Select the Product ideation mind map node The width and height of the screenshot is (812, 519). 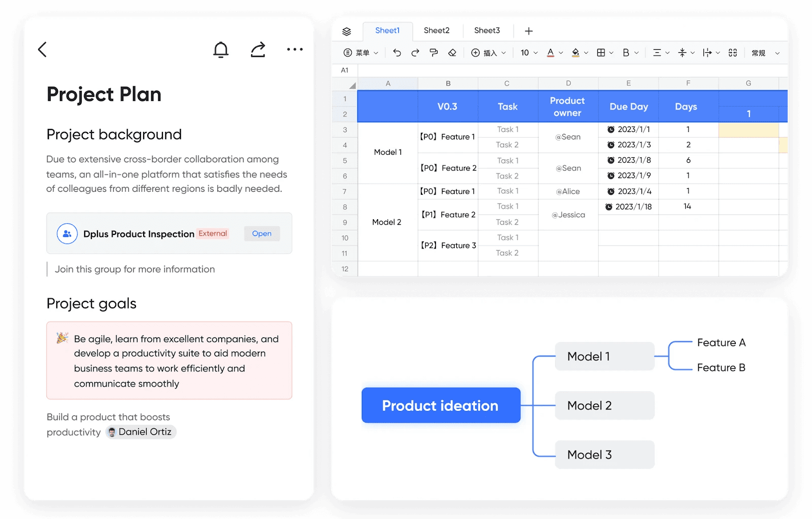click(x=441, y=405)
